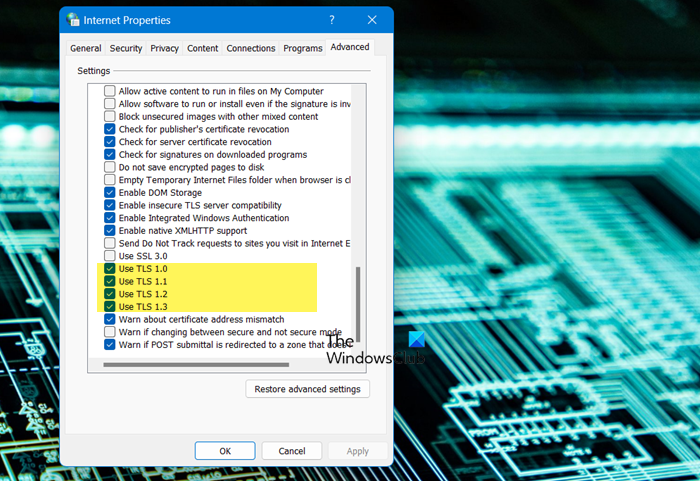The image size is (700, 481).
Task: Click the question mark help icon
Action: 332,20
